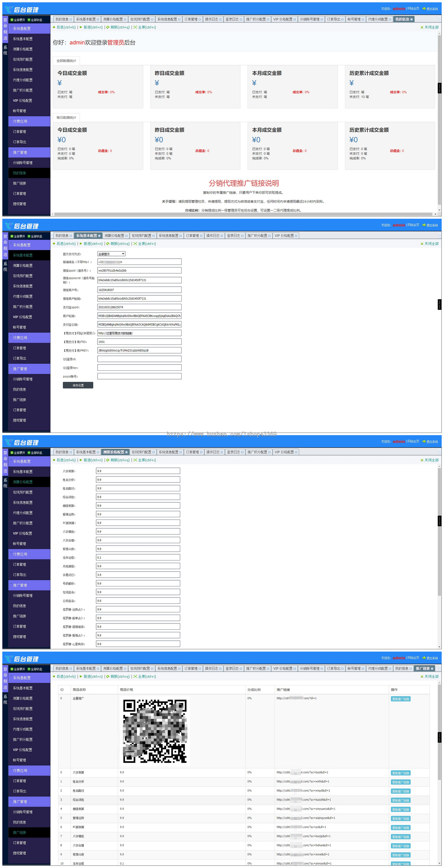
Task: Click Fullscreen (全屏) icon in 测算价格配置 window
Action: [135, 460]
